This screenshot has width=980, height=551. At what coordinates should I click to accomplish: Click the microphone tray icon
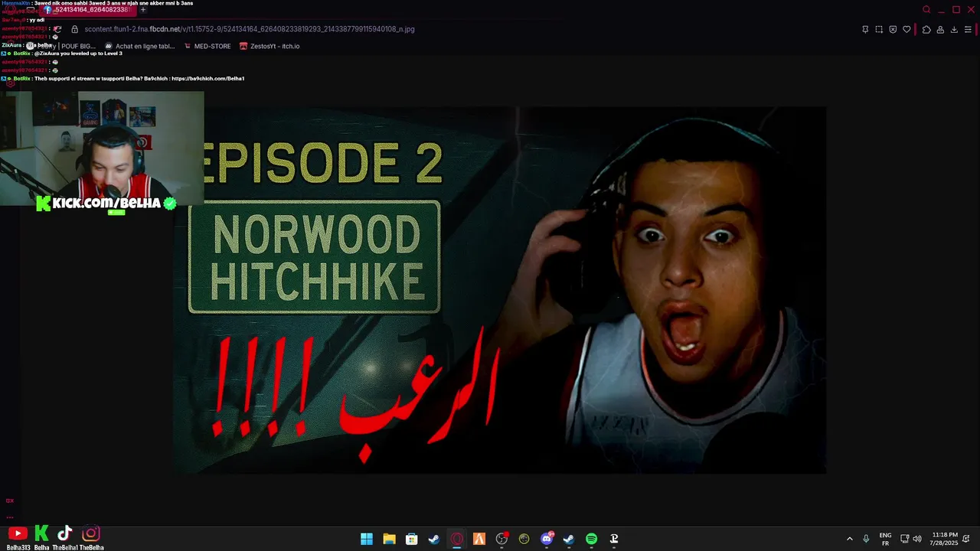[x=866, y=539]
